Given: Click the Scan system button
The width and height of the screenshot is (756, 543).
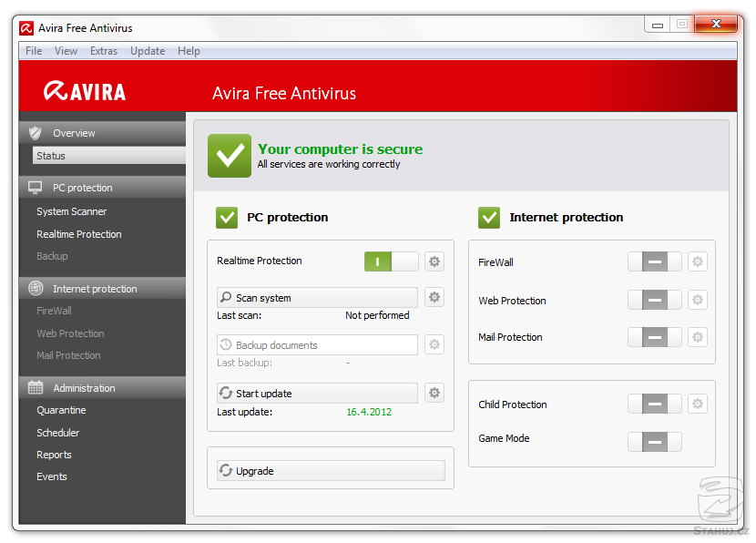Looking at the screenshot, I should [x=317, y=298].
